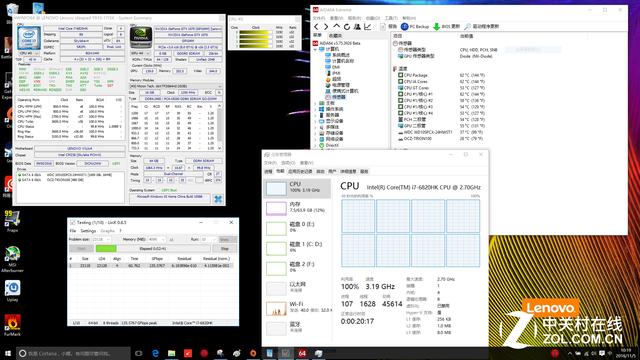
Task: Open Task View on taskbar
Action: click(139, 353)
